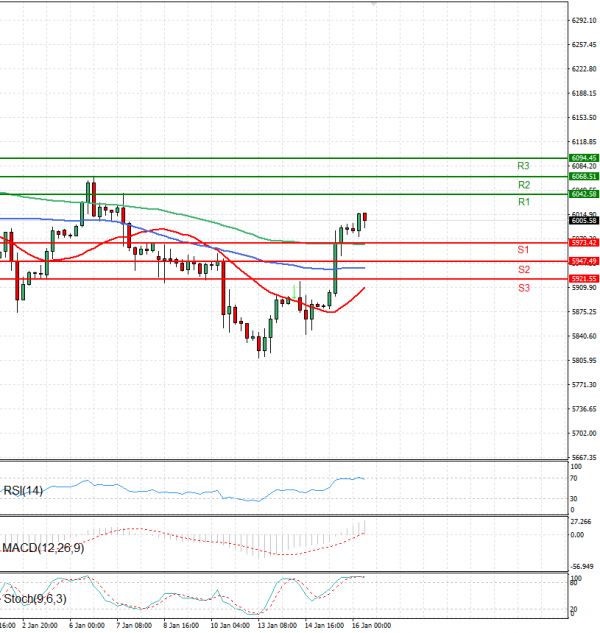The width and height of the screenshot is (600, 633).
Task: Select the current price 6005.58 tag
Action: tap(584, 220)
